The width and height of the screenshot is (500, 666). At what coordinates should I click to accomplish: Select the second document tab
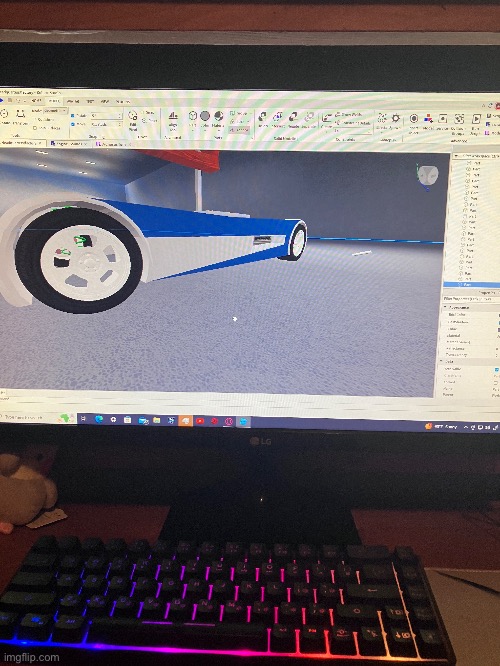[68, 144]
